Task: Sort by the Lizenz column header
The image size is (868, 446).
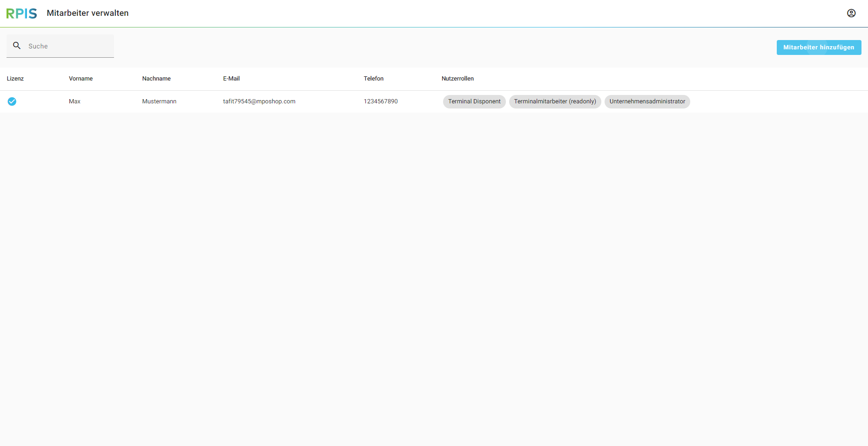Action: point(15,79)
